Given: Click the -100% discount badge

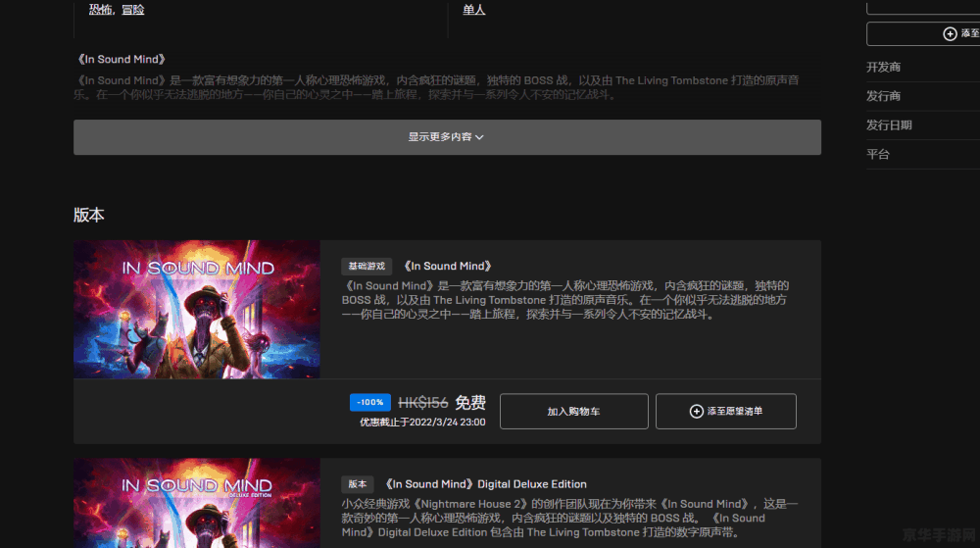Looking at the screenshot, I should (x=370, y=402).
